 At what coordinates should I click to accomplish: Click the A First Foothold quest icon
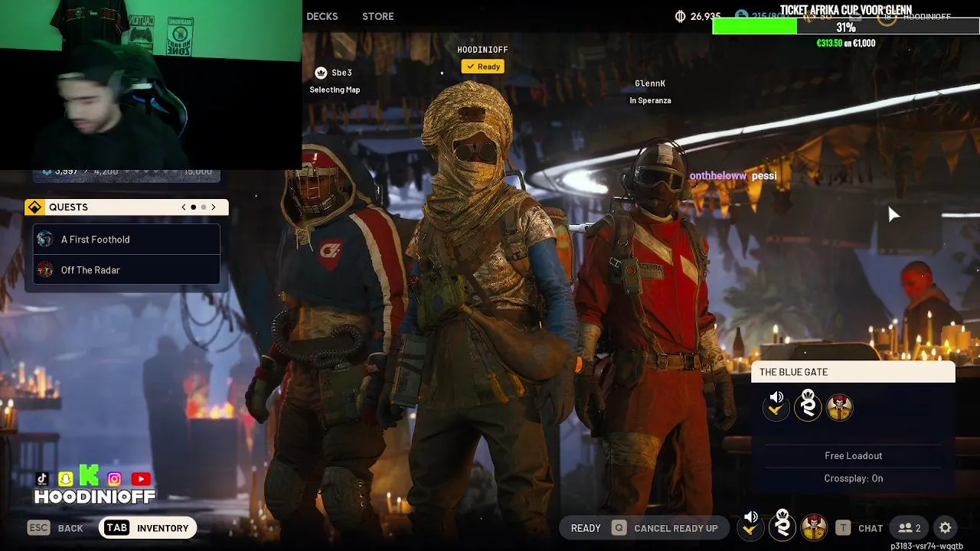(45, 240)
